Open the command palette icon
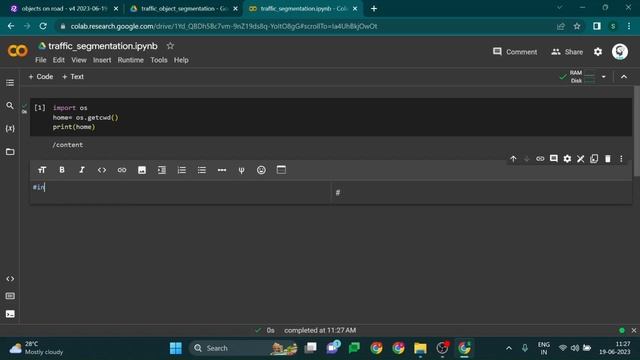The image size is (640, 360). [10, 296]
